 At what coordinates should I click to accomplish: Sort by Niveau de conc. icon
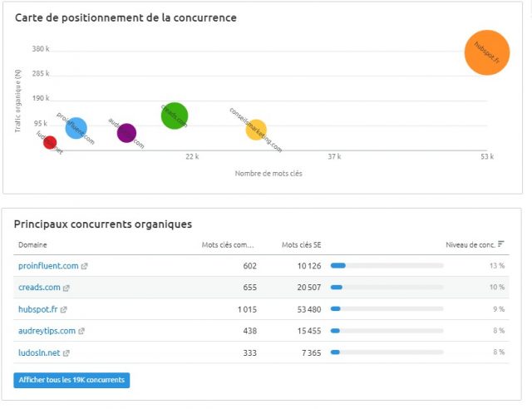point(500,244)
